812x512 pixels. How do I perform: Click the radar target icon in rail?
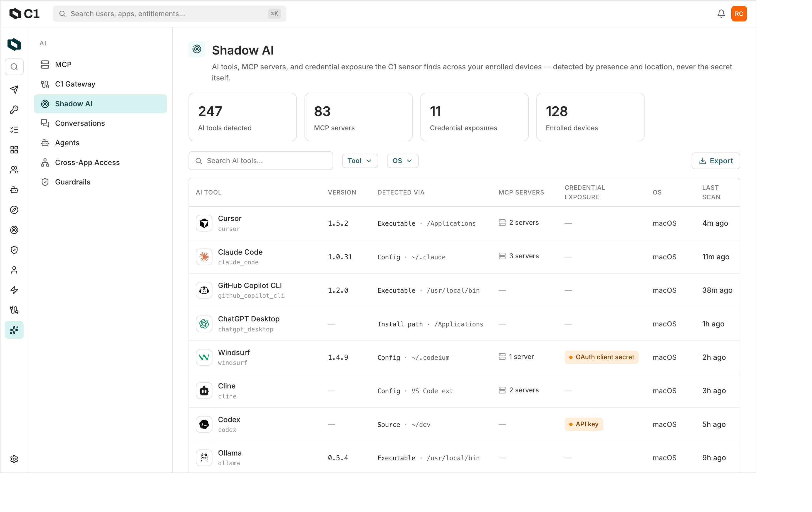(14, 230)
